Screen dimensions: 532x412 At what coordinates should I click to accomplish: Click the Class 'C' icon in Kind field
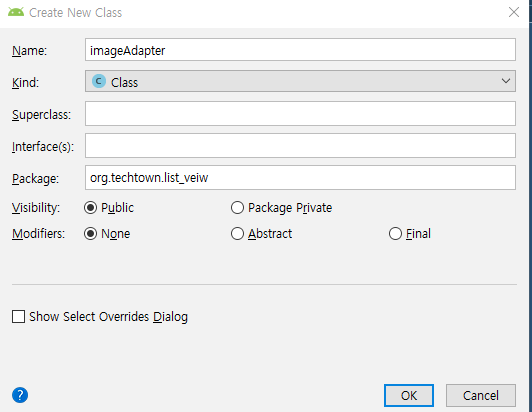99,81
